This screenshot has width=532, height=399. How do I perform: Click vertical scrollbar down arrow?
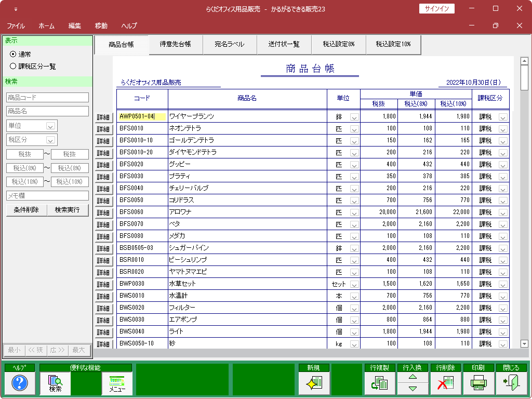click(524, 344)
